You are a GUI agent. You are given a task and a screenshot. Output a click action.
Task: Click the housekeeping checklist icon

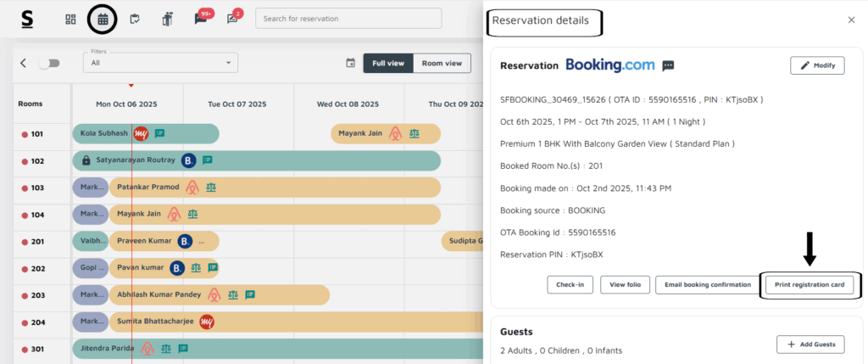pyautogui.click(x=134, y=19)
